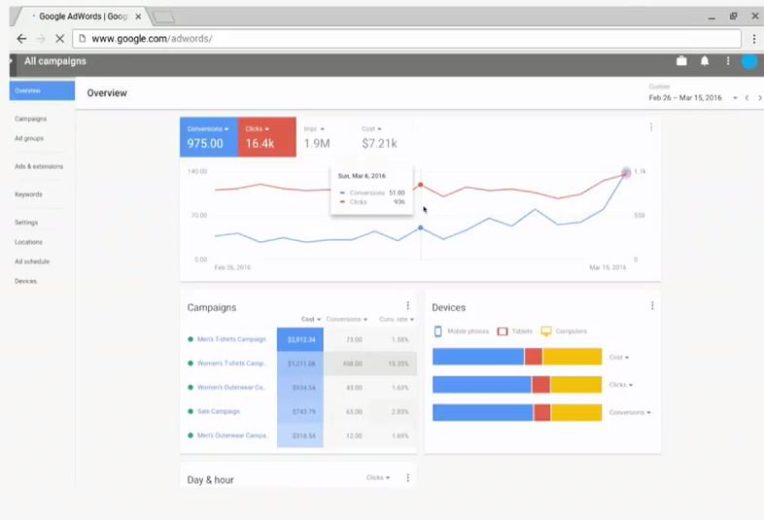The height and width of the screenshot is (520, 764).
Task: Open the Impr. metric dropdown
Action: tap(314, 129)
